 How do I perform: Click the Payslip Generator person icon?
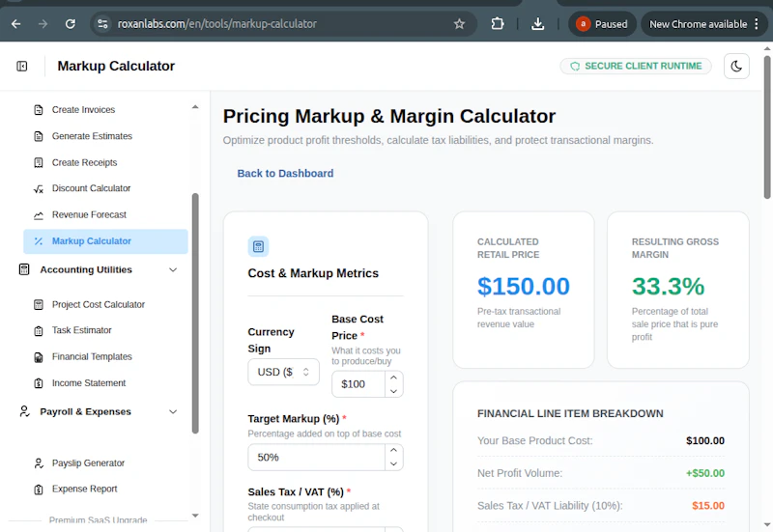[x=39, y=463]
